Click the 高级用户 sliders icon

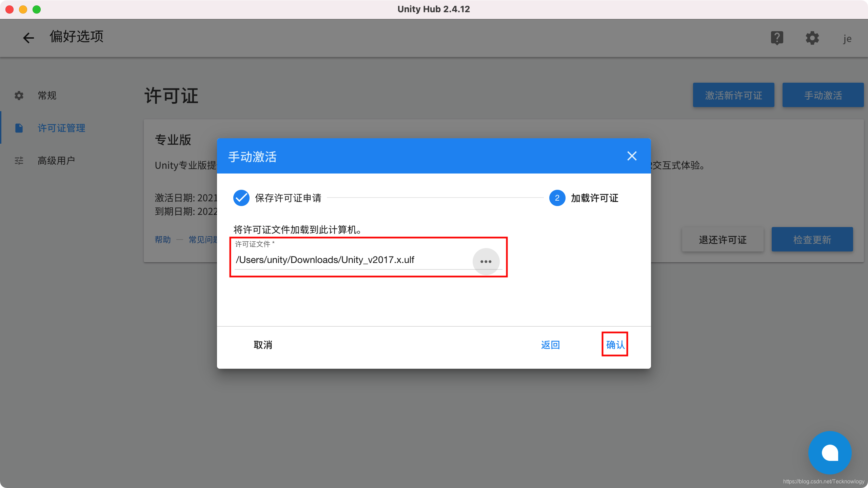[19, 161]
